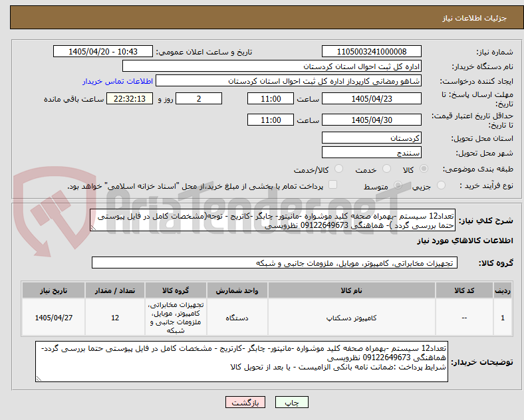The image size is (524, 420).
Task: Click the quantity cell showing 12
Action: coord(115,318)
